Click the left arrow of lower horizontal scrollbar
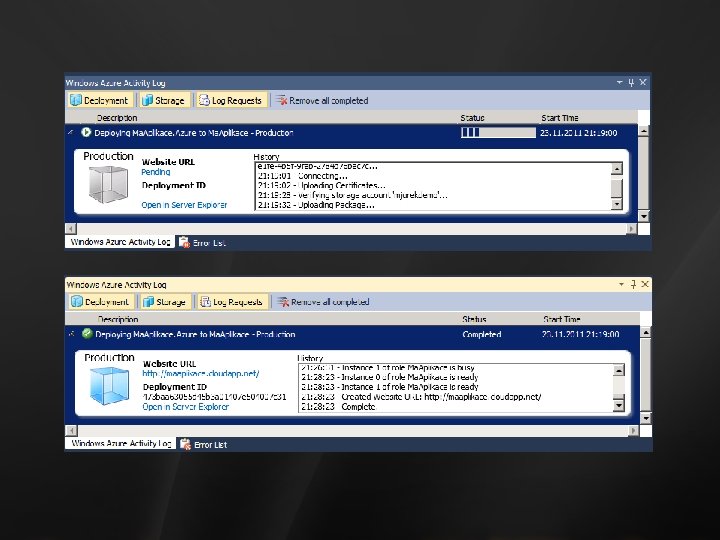This screenshot has width=720, height=540. click(x=72, y=430)
